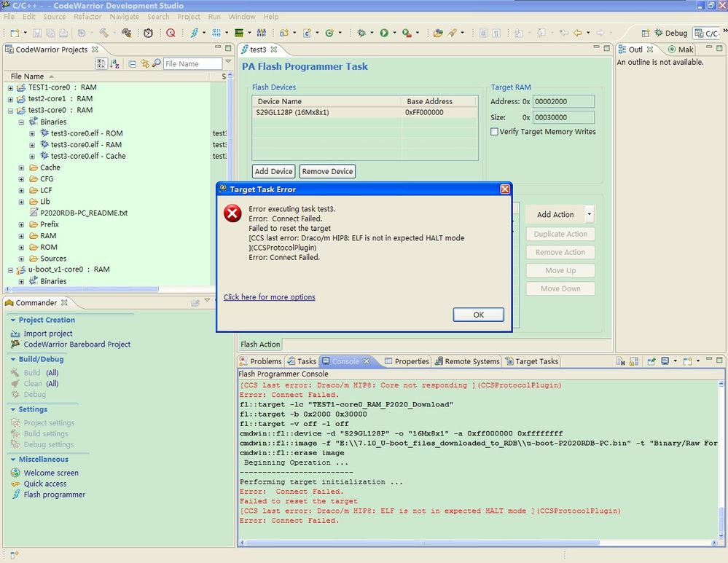Open Welcome screen link in Commander
Image resolution: width=728 pixels, height=563 pixels.
click(x=51, y=473)
